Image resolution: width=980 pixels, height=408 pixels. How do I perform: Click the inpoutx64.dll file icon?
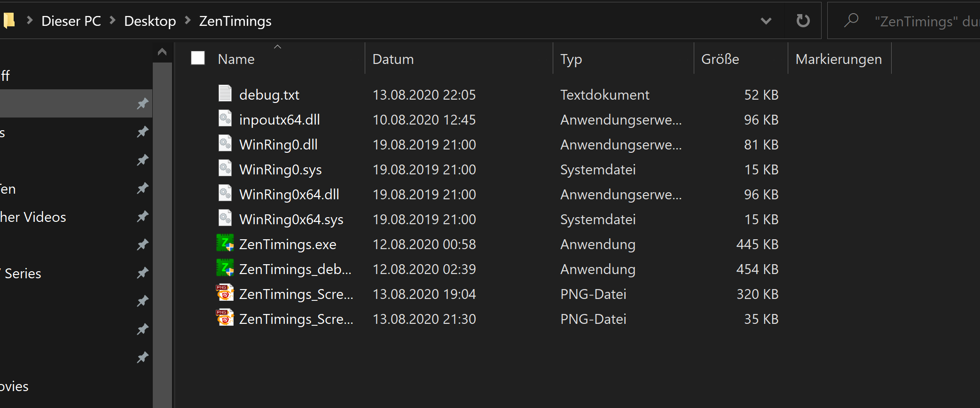point(225,118)
